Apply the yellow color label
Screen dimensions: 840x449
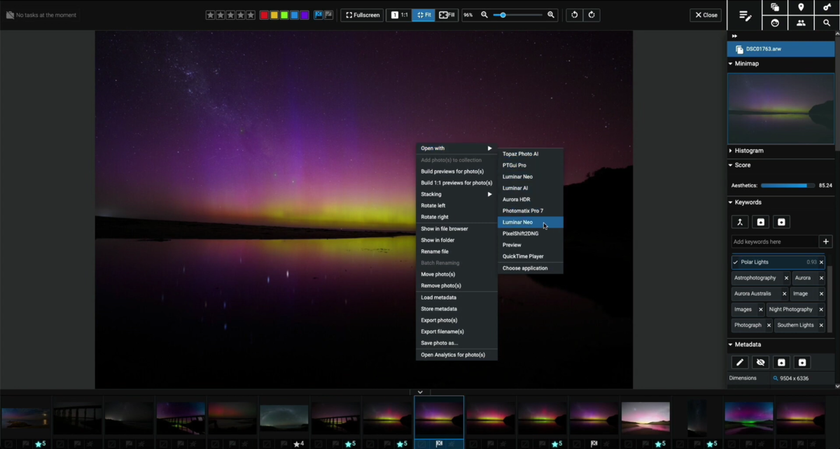pyautogui.click(x=274, y=15)
